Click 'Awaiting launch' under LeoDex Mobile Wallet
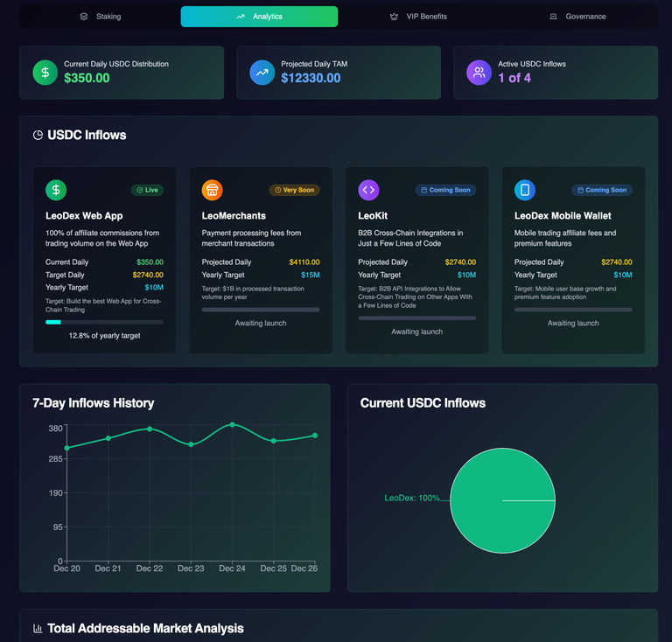This screenshot has width=672, height=642. coord(573,324)
